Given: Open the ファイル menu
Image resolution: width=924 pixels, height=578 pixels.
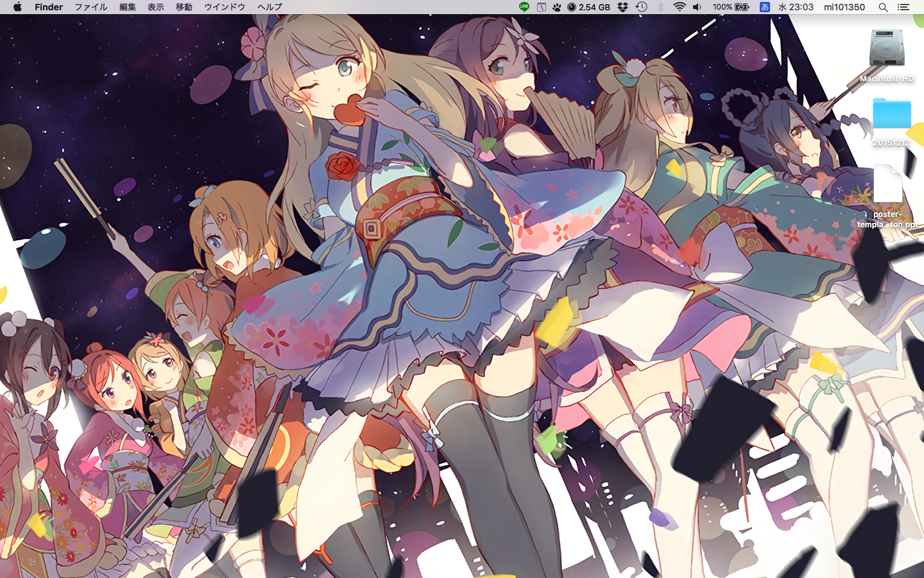Looking at the screenshot, I should point(91,7).
